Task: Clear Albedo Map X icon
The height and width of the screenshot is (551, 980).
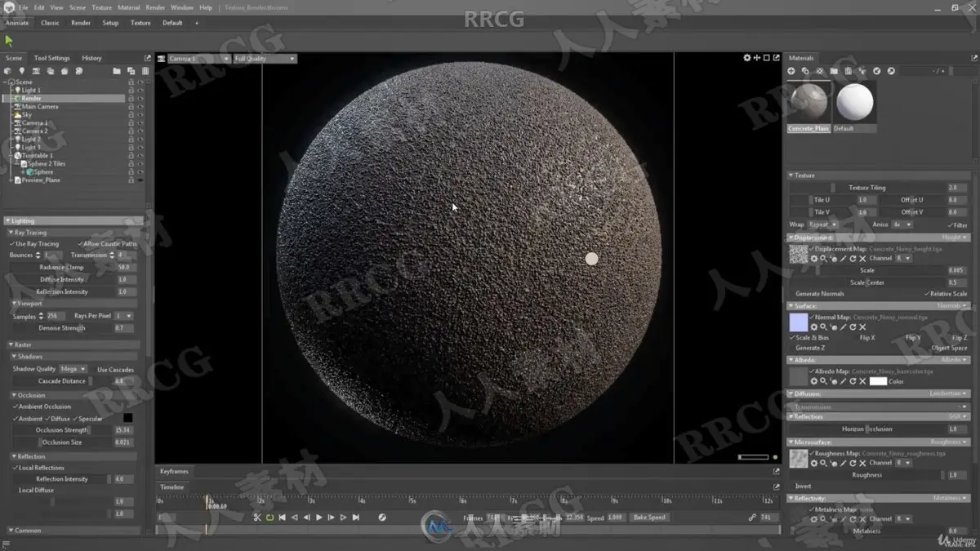Action: [862, 381]
